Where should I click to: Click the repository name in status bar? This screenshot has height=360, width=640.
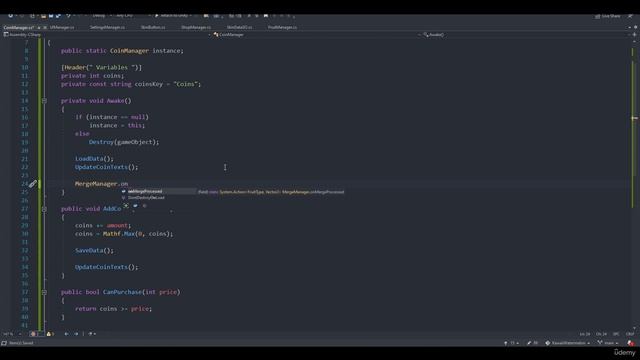[568, 343]
